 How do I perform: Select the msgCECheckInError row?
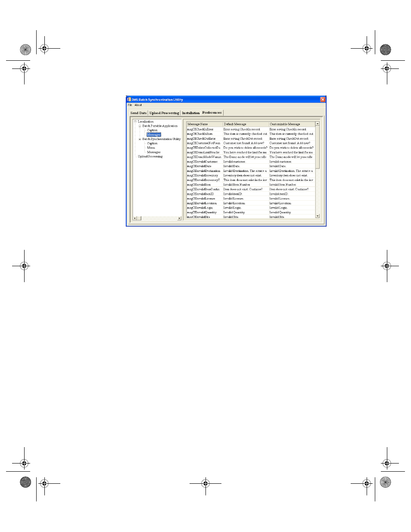251,129
